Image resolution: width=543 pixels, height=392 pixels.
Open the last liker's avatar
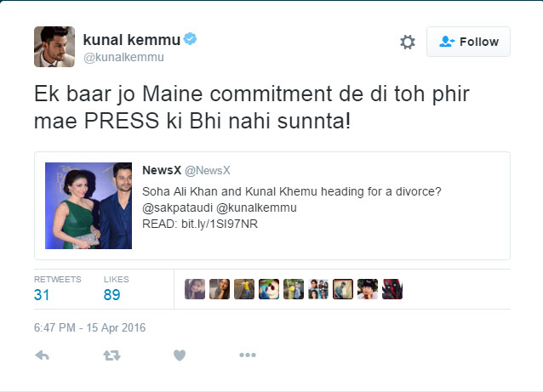pos(392,289)
